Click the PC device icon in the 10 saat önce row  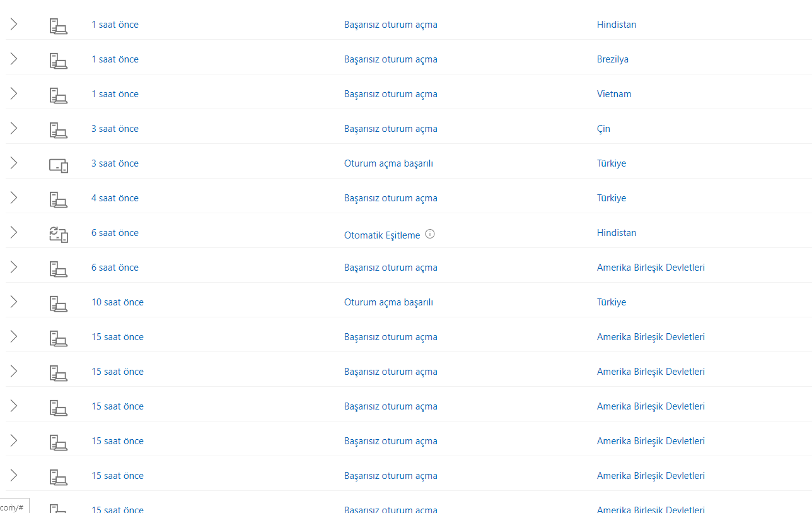59,304
